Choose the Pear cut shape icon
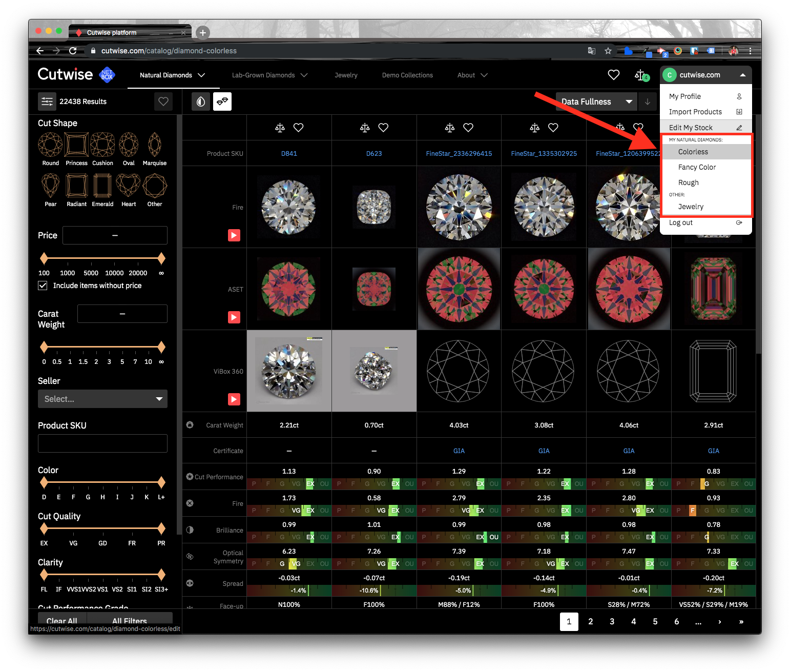This screenshot has width=790, height=672. coord(50,186)
